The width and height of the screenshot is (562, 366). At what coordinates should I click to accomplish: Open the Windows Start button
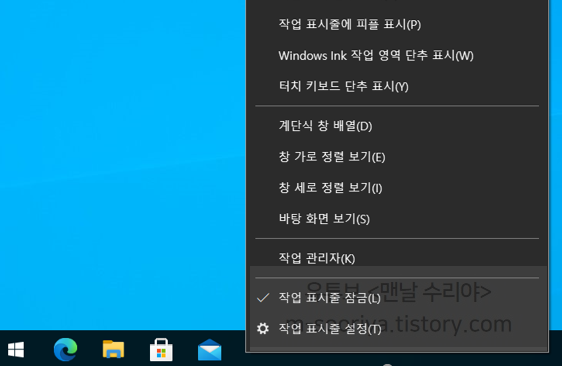[x=16, y=350]
